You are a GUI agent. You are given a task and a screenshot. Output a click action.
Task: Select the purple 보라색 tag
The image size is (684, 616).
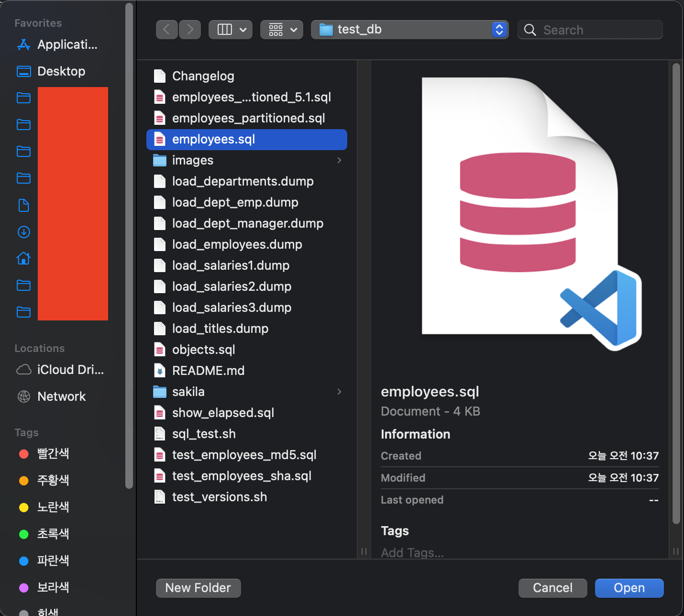click(44, 588)
